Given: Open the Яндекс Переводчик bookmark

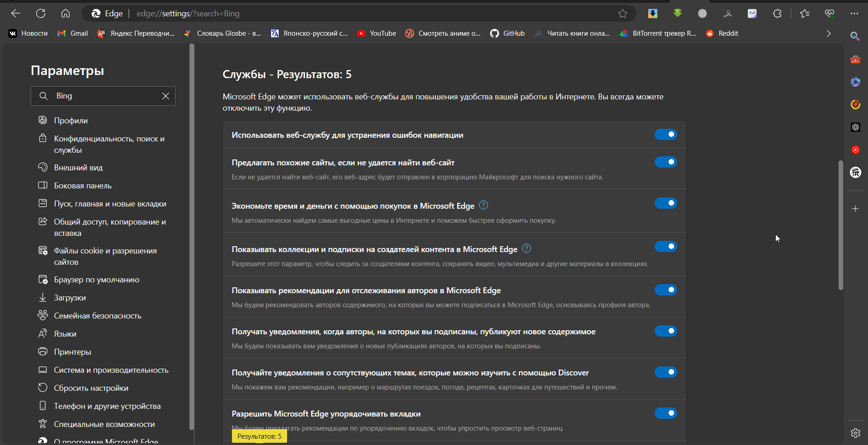Looking at the screenshot, I should pos(136,33).
